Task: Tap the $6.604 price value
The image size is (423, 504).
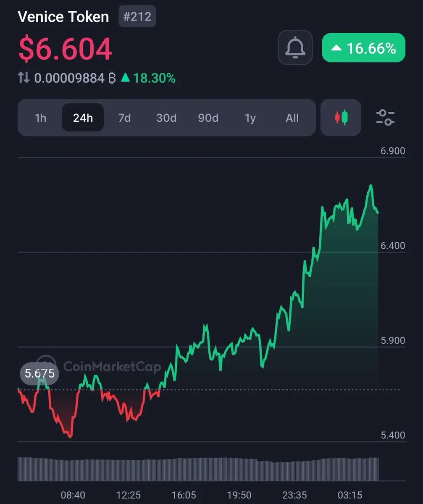Action: pyautogui.click(x=65, y=49)
